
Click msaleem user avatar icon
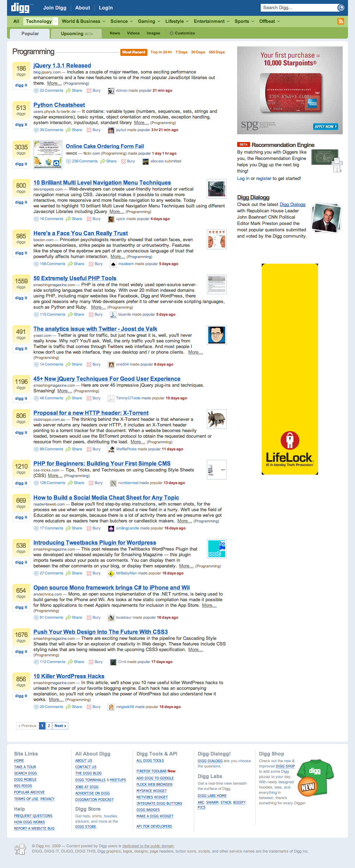click(x=113, y=264)
